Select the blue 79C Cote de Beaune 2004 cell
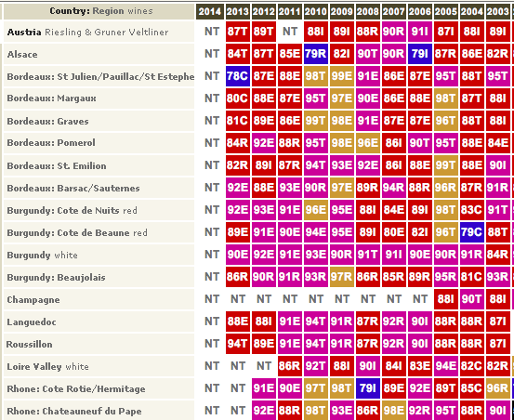 pos(472,232)
